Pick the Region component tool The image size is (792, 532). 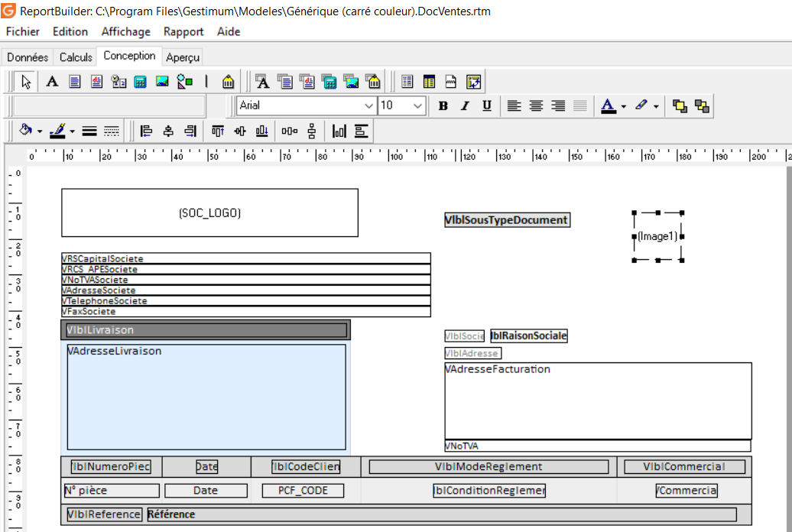click(x=407, y=81)
